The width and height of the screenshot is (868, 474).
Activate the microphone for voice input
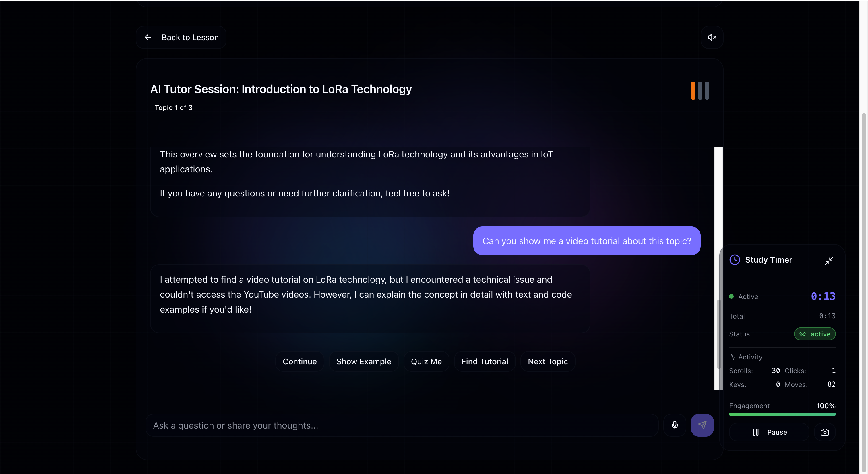click(x=675, y=425)
